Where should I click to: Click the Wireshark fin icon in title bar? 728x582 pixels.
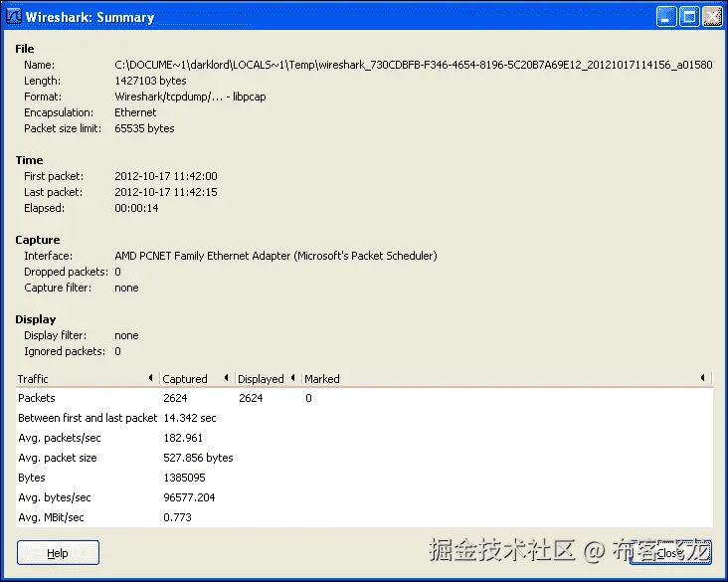pyautogui.click(x=14, y=16)
